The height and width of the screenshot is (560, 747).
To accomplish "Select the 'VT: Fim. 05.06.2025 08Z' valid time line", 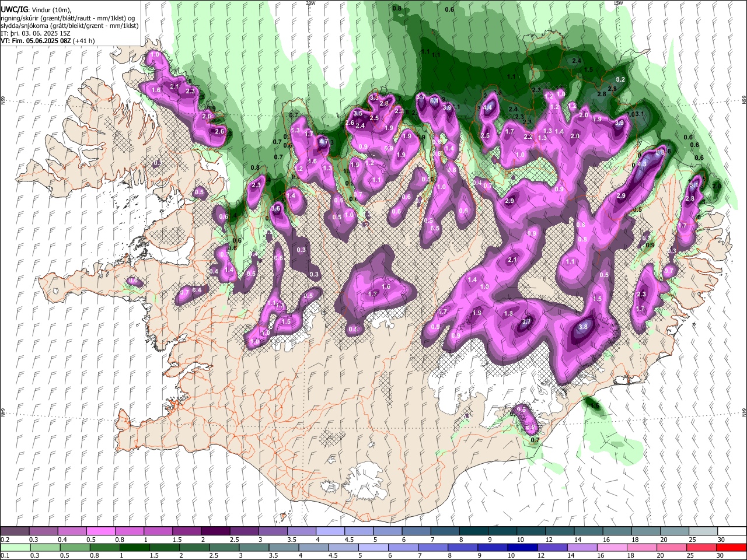I will pyautogui.click(x=36, y=41).
